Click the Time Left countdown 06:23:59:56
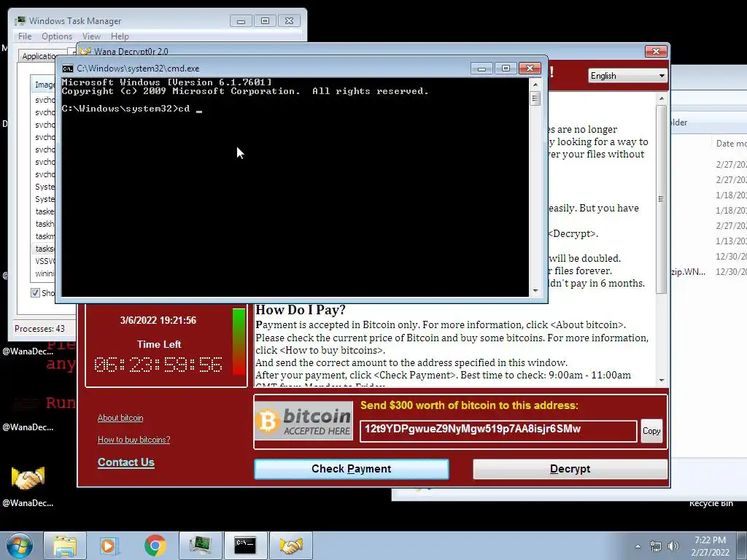The height and width of the screenshot is (560, 747). 158,365
